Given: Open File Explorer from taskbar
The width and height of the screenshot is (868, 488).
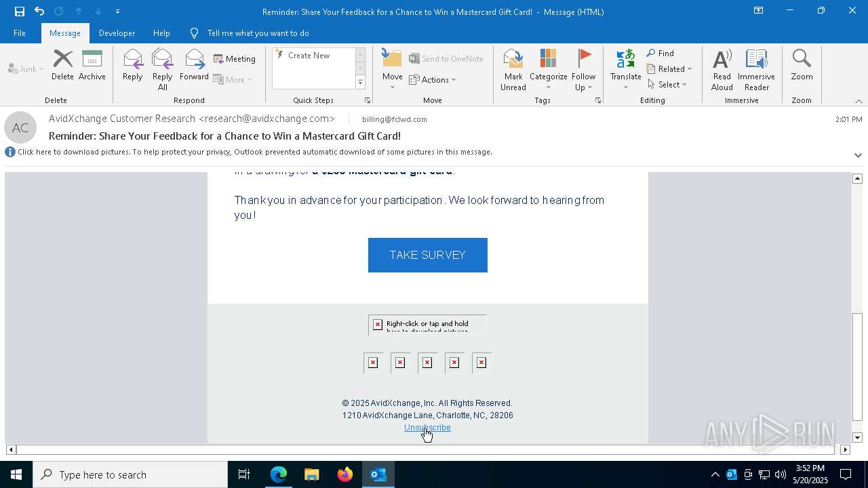Looking at the screenshot, I should 311,474.
